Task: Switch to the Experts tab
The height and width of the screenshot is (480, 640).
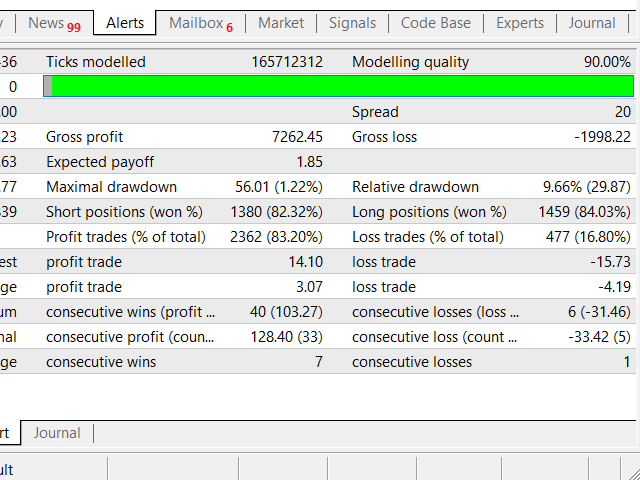Action: (x=520, y=23)
